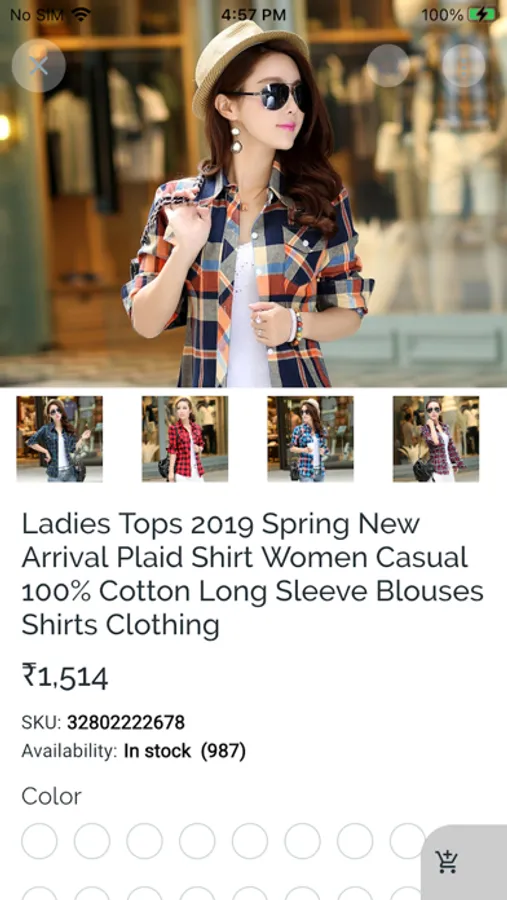This screenshot has height=900, width=507.
Task: Select the red plaid shirt thumbnail
Action: click(185, 439)
